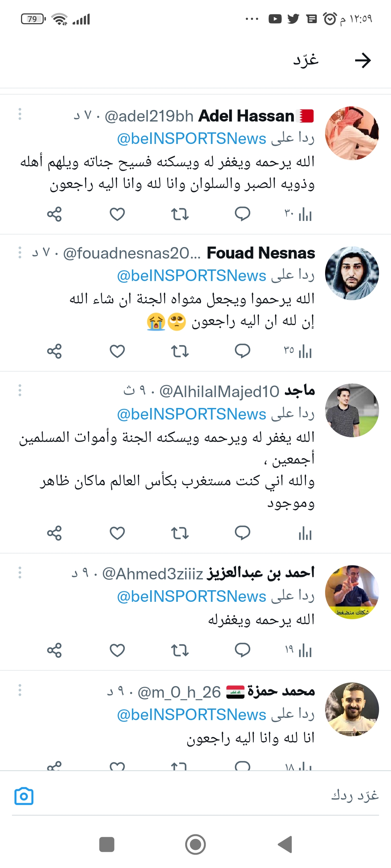The height and width of the screenshot is (868, 391).
Task: Open camera icon in reply bar
Action: click(24, 796)
